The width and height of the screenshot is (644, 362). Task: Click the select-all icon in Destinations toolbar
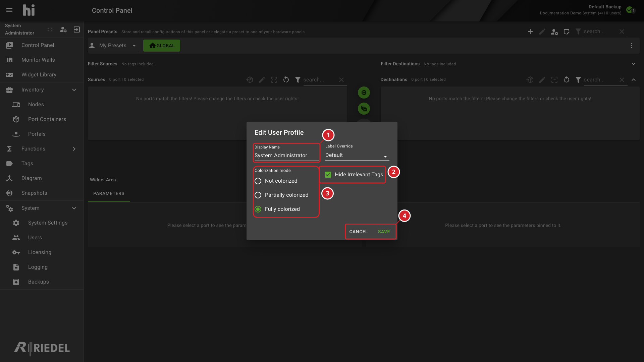click(554, 80)
